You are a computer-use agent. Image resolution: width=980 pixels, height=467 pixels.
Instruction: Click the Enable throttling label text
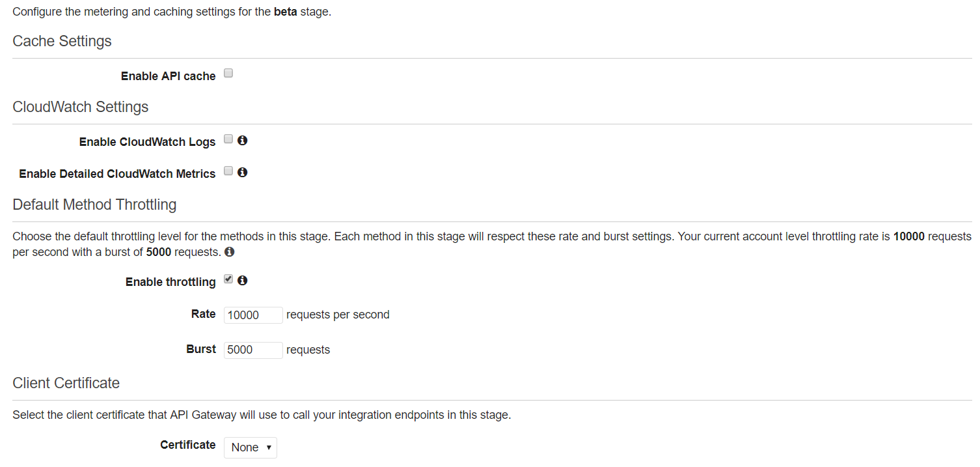tap(170, 282)
